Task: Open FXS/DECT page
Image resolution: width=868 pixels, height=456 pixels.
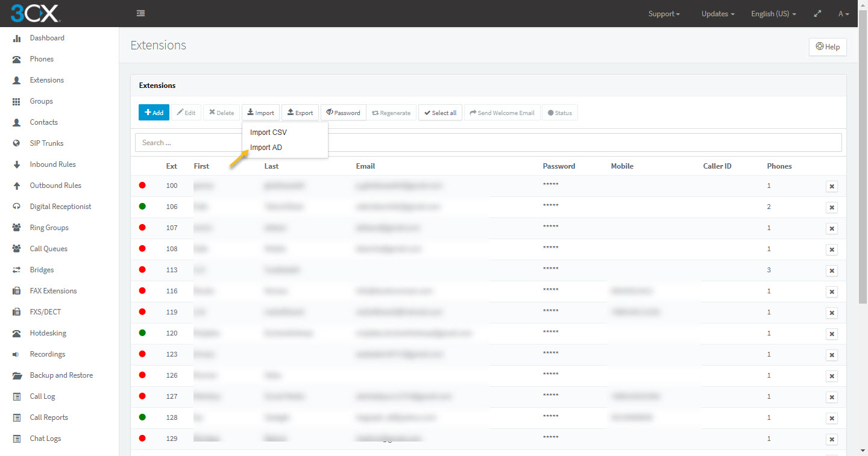Action: 45,312
